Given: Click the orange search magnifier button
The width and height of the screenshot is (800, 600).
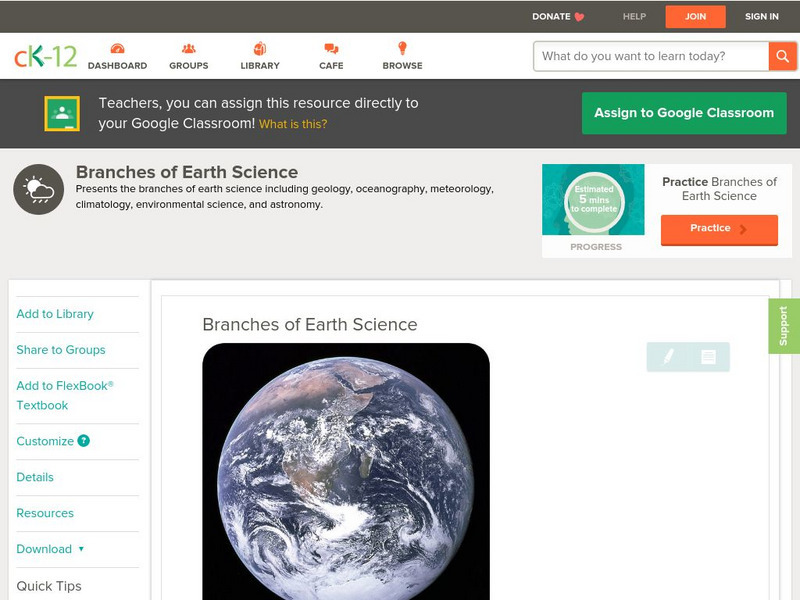Looking at the screenshot, I should [x=782, y=56].
